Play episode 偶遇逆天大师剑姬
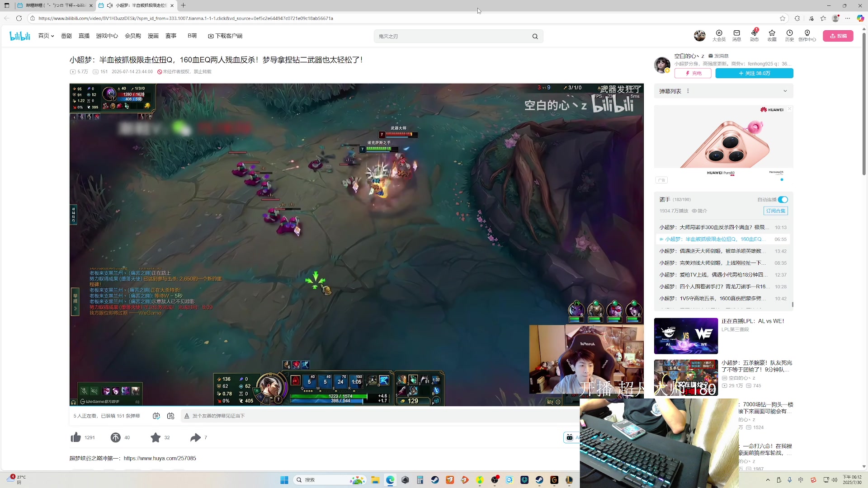 pos(723,251)
